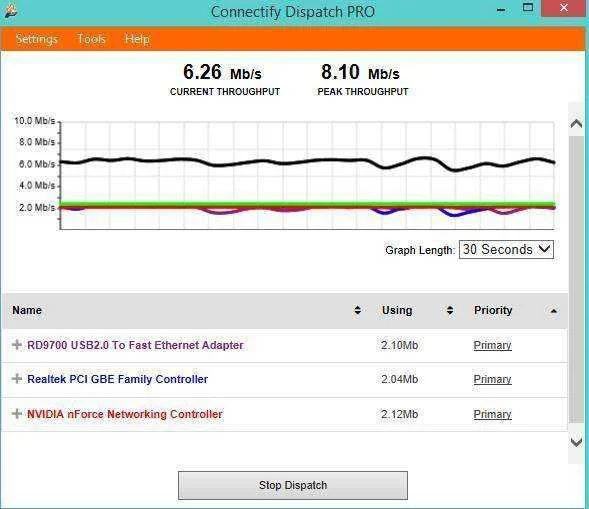Change Primary priority for NVIDIA nForce controller
This screenshot has height=509, width=589.
click(492, 414)
